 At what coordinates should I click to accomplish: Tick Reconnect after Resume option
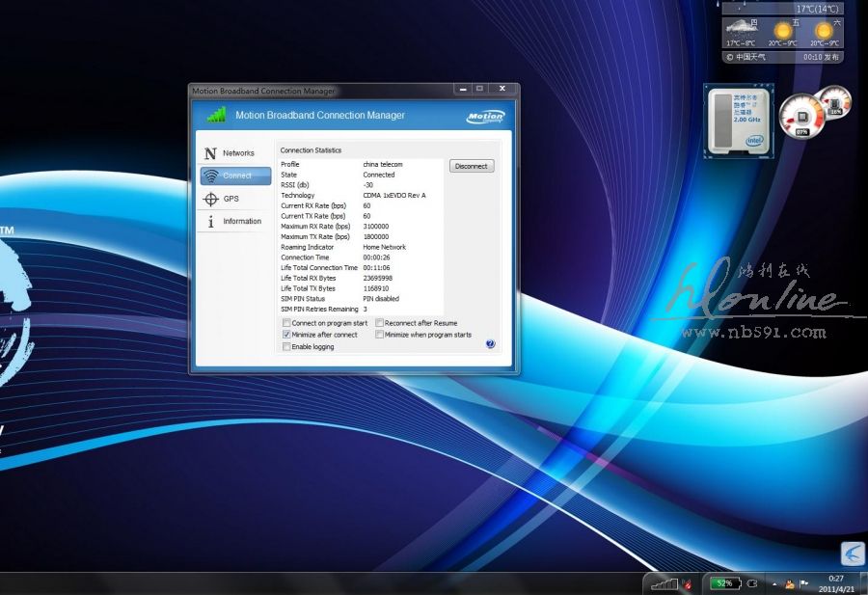(x=380, y=323)
